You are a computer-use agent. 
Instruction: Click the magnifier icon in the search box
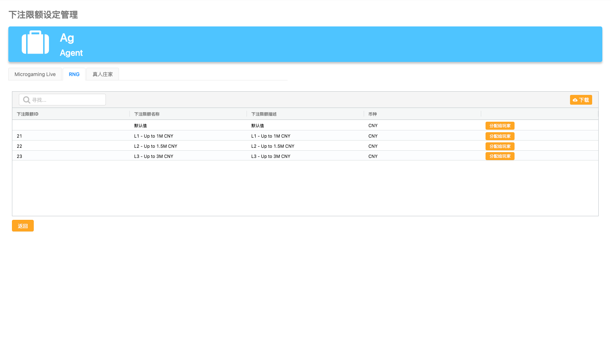tap(26, 100)
